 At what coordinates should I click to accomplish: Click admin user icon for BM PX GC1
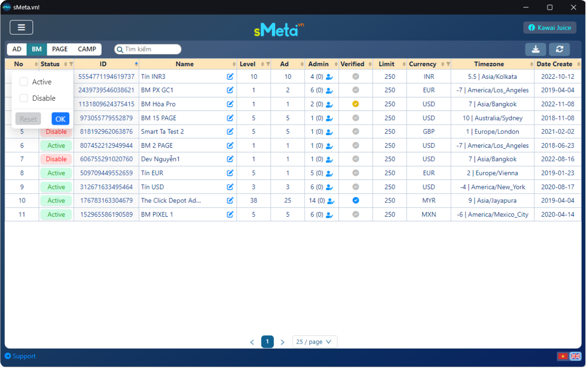click(x=329, y=91)
